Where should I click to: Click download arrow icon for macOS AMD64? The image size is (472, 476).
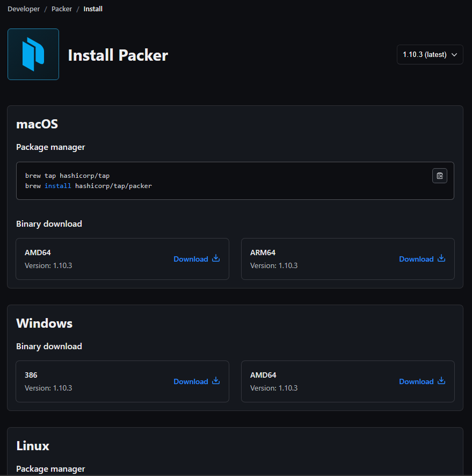tap(216, 258)
